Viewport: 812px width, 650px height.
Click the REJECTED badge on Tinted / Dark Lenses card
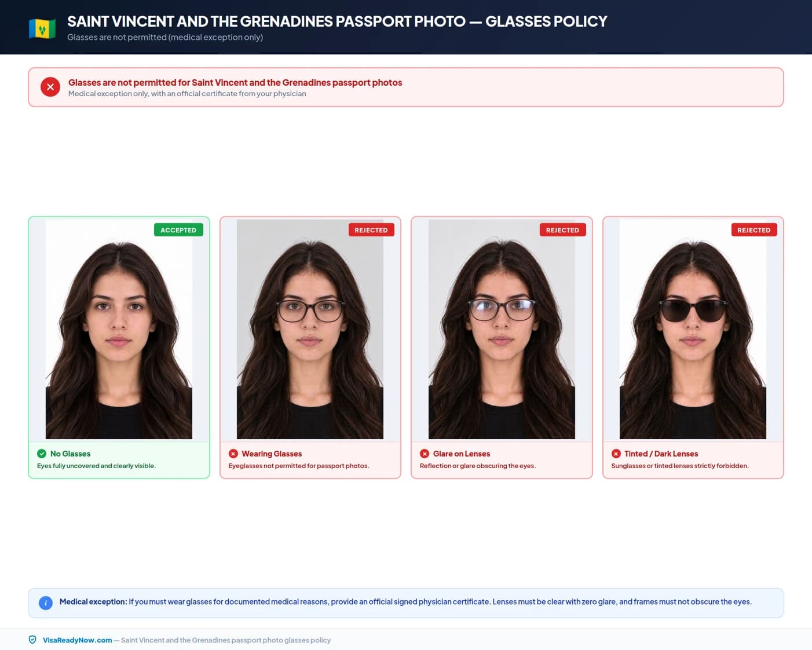(x=754, y=230)
